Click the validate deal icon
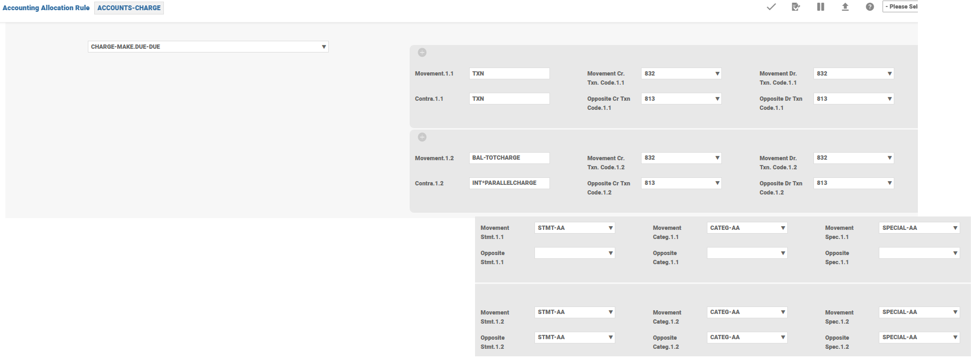Screen dimensions: 980x359 pyautogui.click(x=796, y=7)
